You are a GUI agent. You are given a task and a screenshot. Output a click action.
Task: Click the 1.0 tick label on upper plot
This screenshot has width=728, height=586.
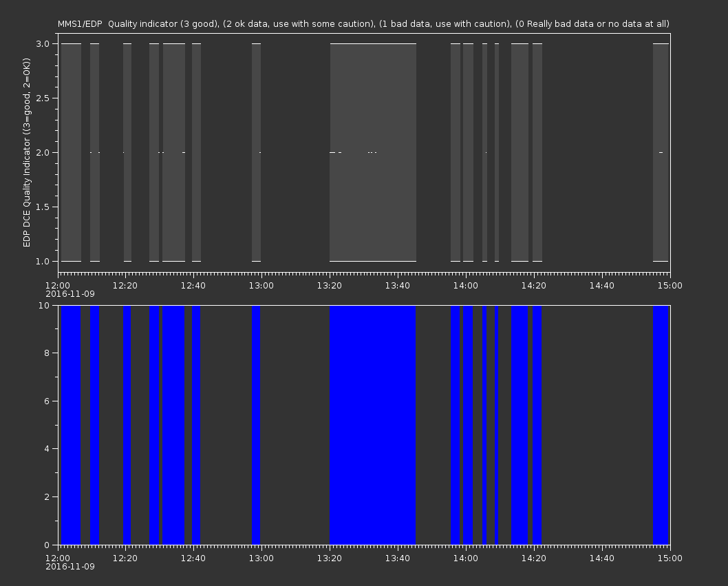tap(43, 261)
